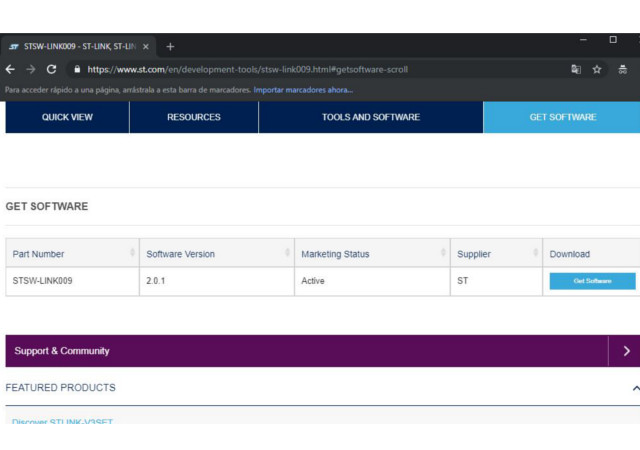This screenshot has height=450, width=640.
Task: Expand Support & Community with the right chevron
Action: click(627, 351)
